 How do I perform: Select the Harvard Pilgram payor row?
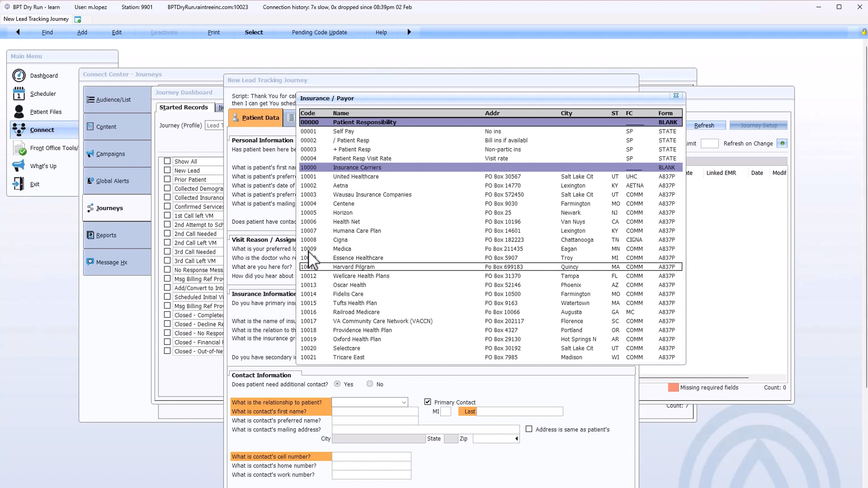(491, 267)
